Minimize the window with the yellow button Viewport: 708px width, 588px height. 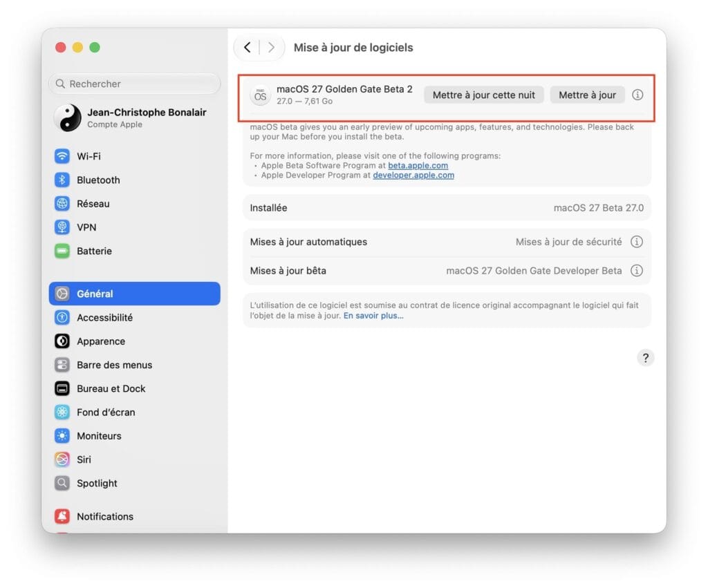[77, 48]
